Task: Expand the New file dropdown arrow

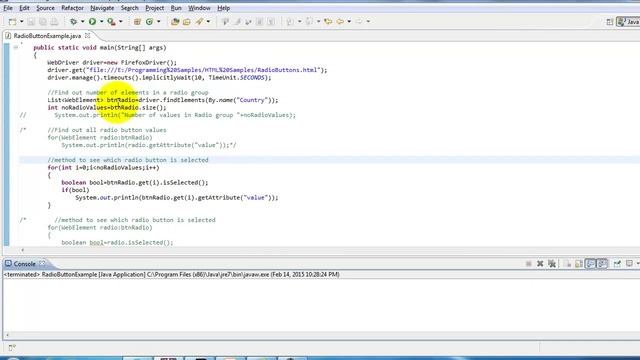Action: pyautogui.click(x=22, y=22)
